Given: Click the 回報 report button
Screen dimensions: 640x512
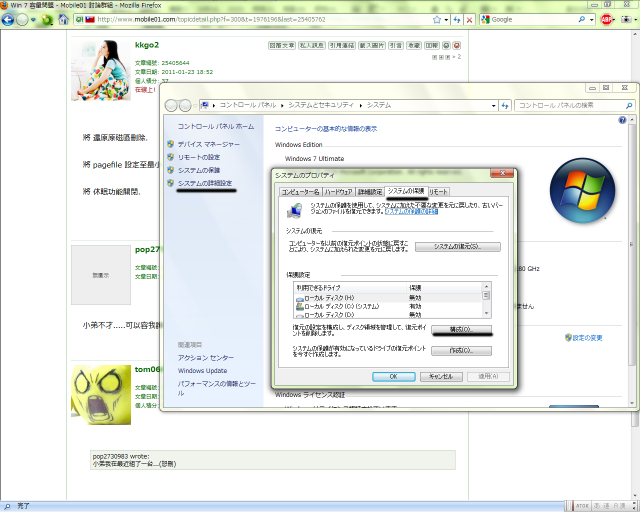Looking at the screenshot, I should pos(431,45).
